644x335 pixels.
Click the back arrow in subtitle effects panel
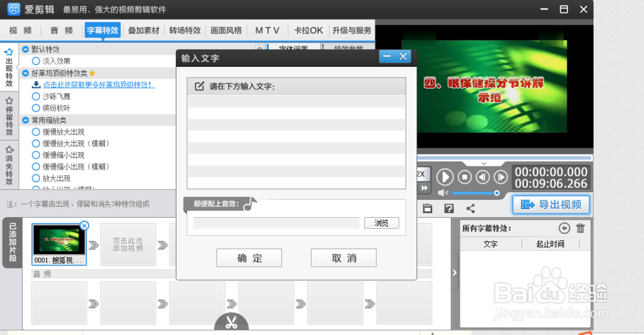[x=564, y=228]
